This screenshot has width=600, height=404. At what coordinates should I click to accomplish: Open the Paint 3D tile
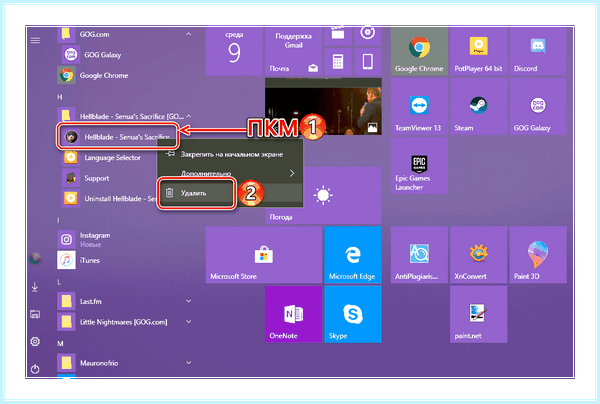538,255
